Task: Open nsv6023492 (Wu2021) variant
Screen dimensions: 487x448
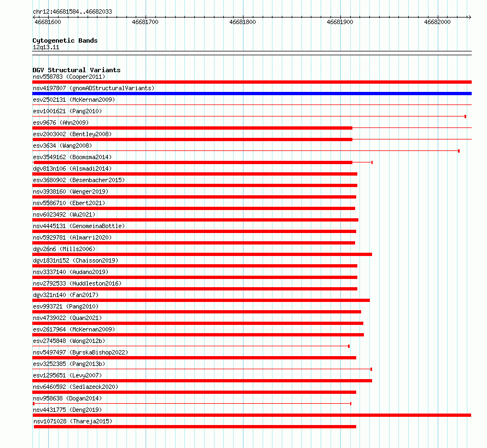Action: pyautogui.click(x=64, y=214)
